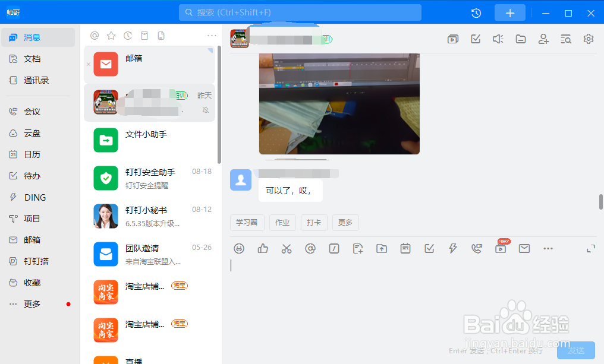Send mail with the envelope toolbar icon
The image size is (604, 364).
524,249
